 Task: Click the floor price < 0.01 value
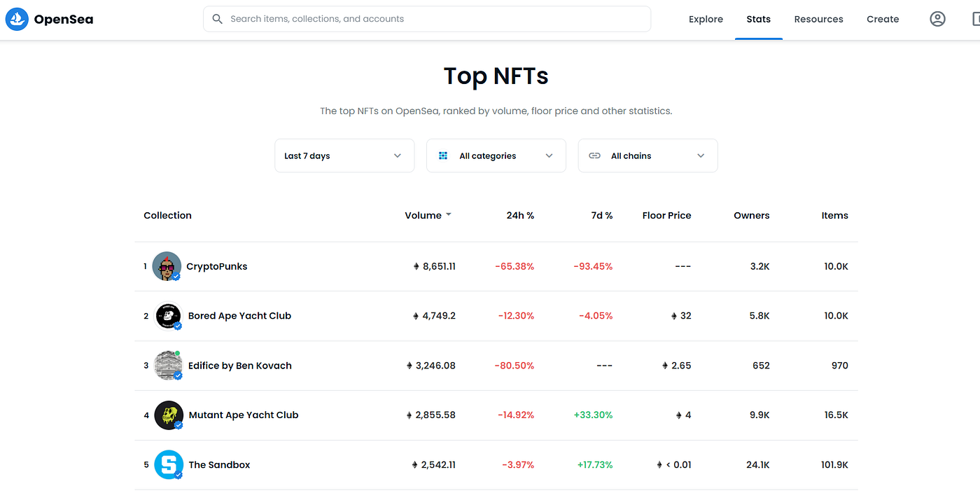[678, 464]
